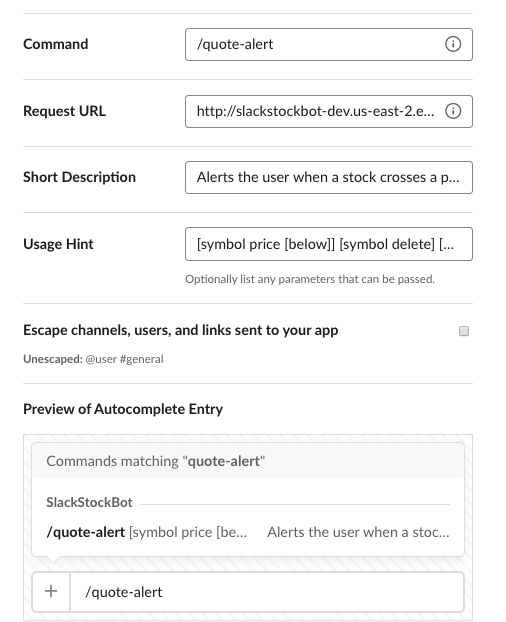
Task: Enable escaping of channels, users, and links
Action: 464,331
